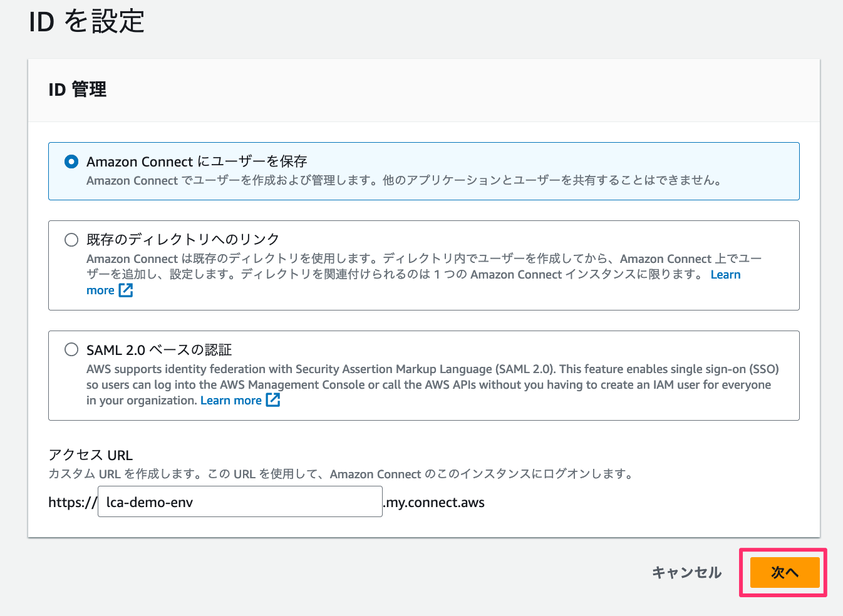Click the ID を設定 page heading
Screen dimensions: 843x616
click(86, 22)
